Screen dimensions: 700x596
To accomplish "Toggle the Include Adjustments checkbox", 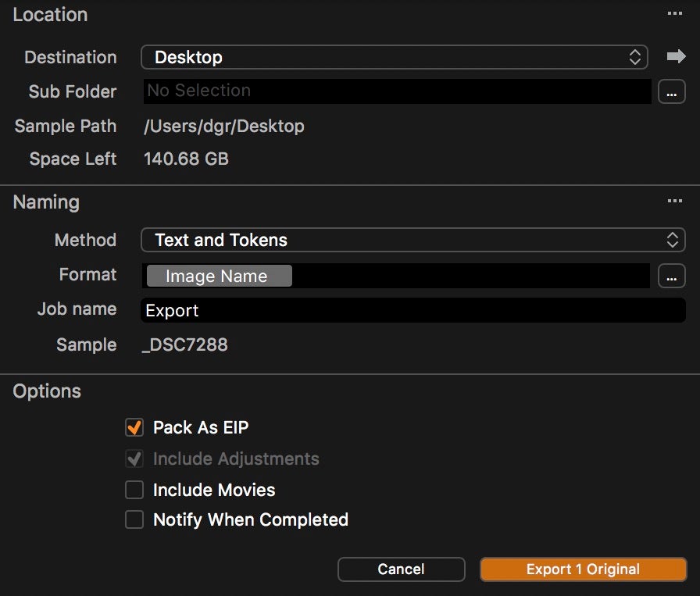I will pyautogui.click(x=134, y=459).
